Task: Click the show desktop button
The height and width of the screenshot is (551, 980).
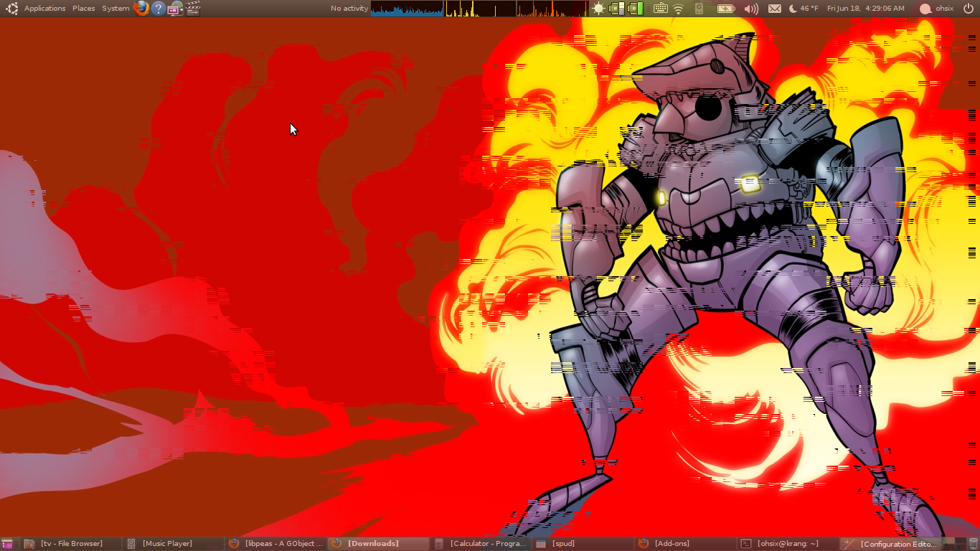Action: pos(7,544)
